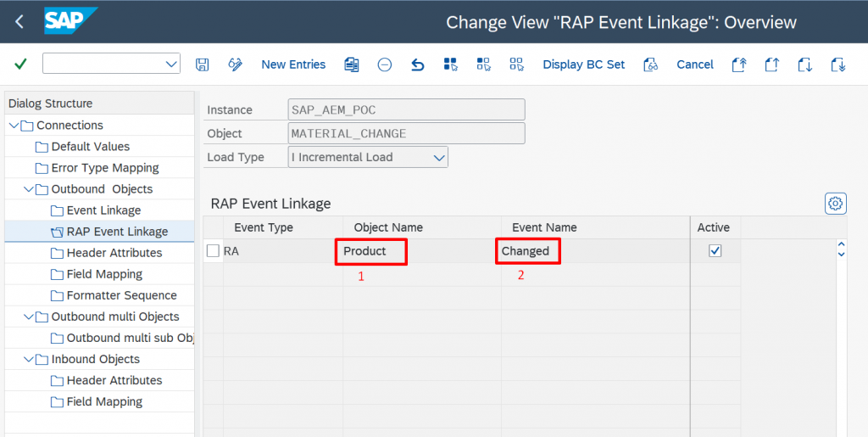Open the command field dropdown
Image resolution: width=868 pixels, height=437 pixels.
click(x=170, y=64)
